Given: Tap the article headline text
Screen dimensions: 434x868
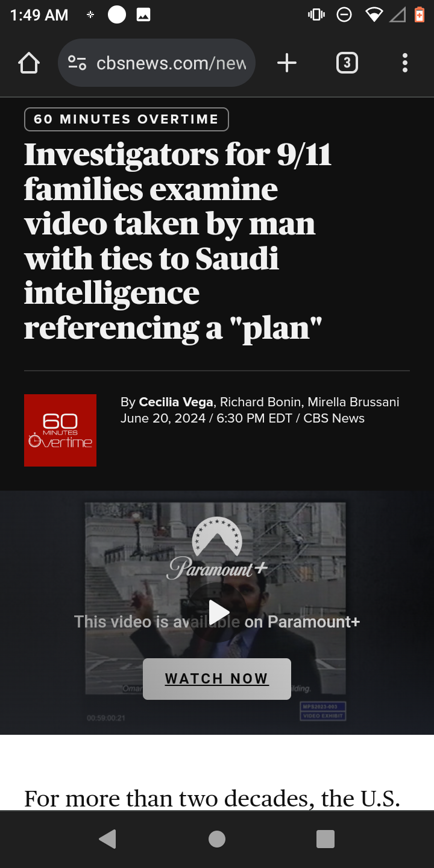Looking at the screenshot, I should pos(178,241).
